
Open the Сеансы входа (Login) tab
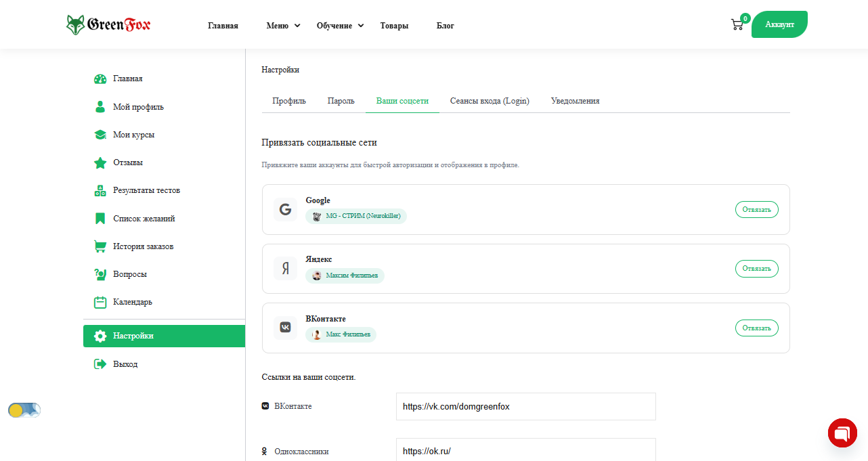click(x=490, y=101)
